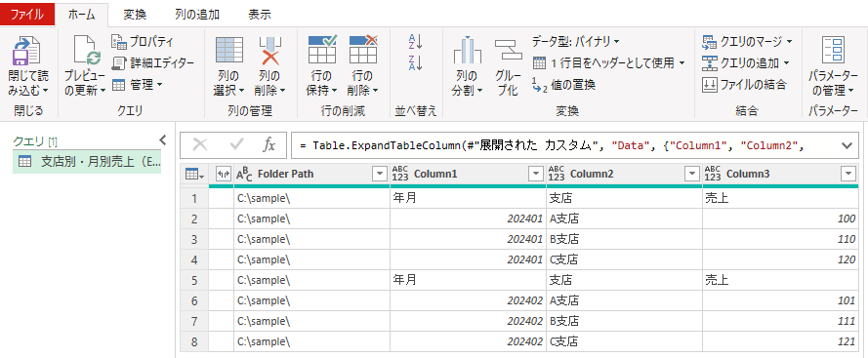
Task: Click the 行の保持 (Keep Rows) icon
Action: point(322,51)
